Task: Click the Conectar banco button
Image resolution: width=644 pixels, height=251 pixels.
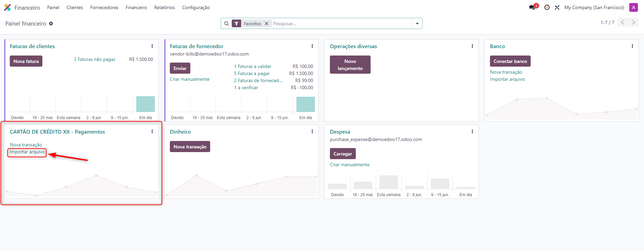Action: coord(510,61)
